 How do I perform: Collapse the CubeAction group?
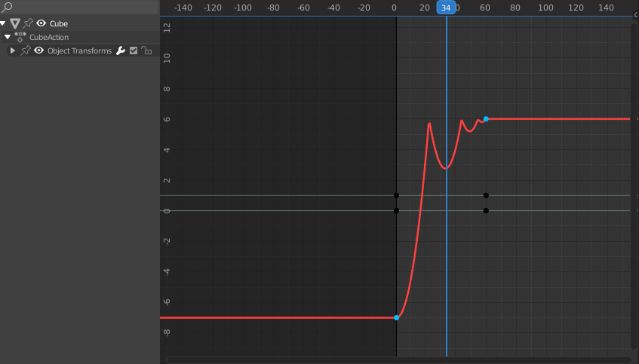click(8, 37)
